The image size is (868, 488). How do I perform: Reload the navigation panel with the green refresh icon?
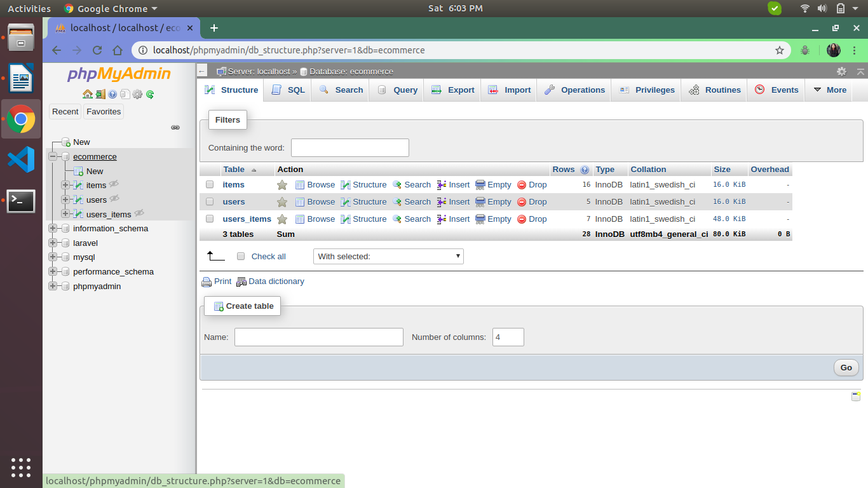click(x=150, y=95)
